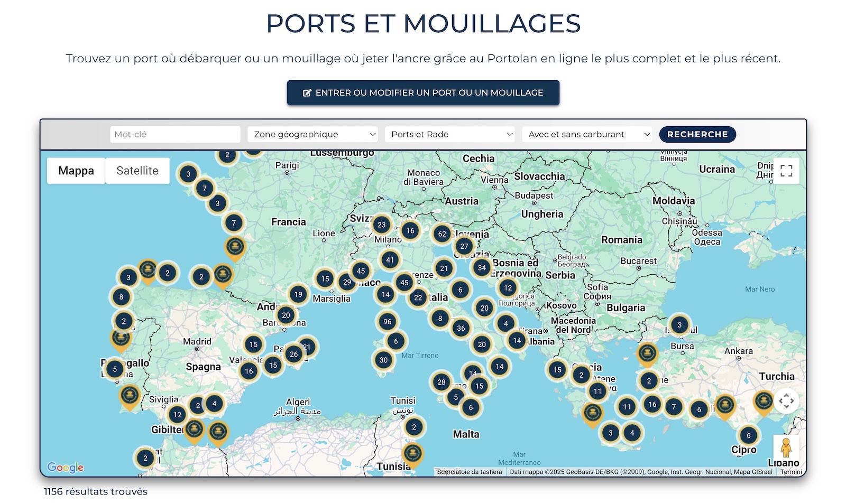The image size is (846, 504).
Task: Open Scorciatoie da tastiera shortcuts
Action: 470,472
